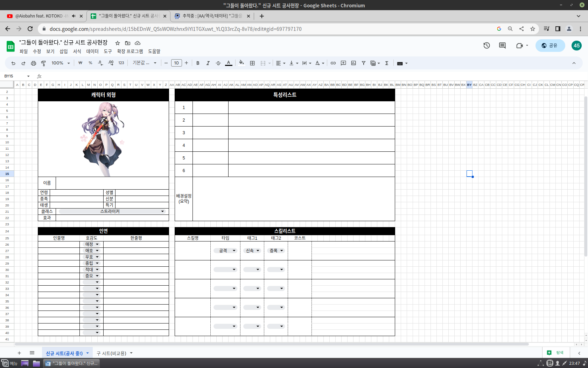The height and width of the screenshot is (368, 588).
Task: Click the Insert link icon
Action: 333,63
